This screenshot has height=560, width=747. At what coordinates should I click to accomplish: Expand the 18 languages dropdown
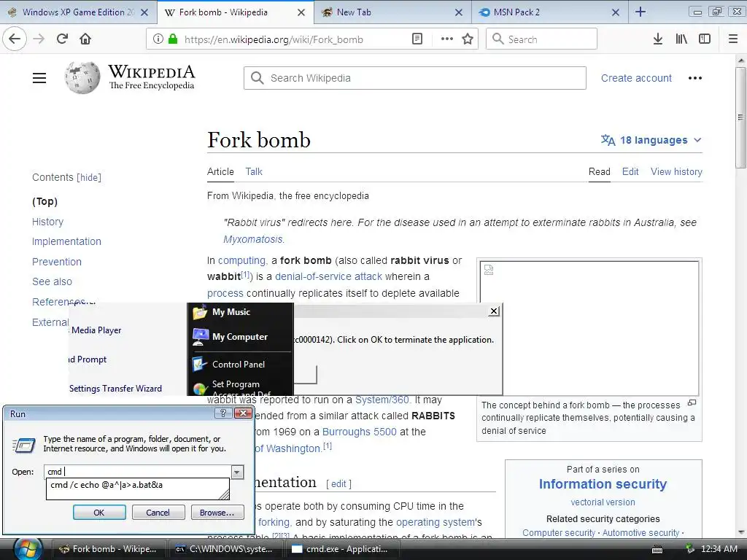point(651,140)
